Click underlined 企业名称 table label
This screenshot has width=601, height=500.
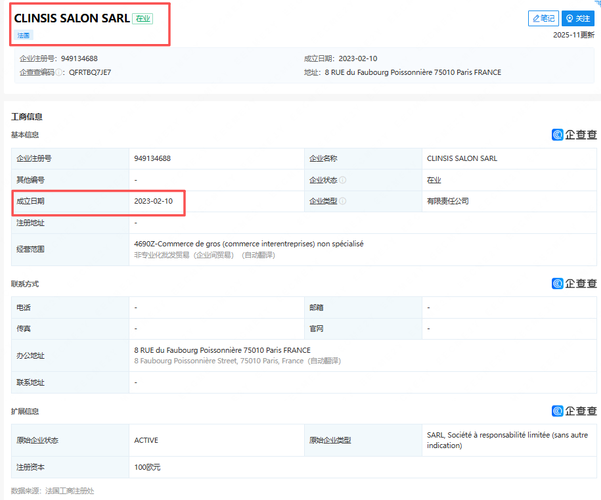(323, 158)
